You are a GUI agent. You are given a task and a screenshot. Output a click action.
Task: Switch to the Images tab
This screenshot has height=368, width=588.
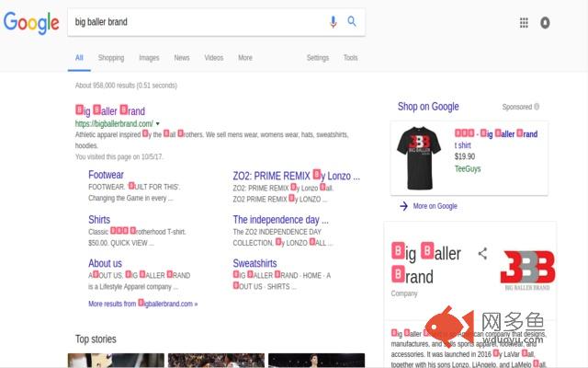149,57
